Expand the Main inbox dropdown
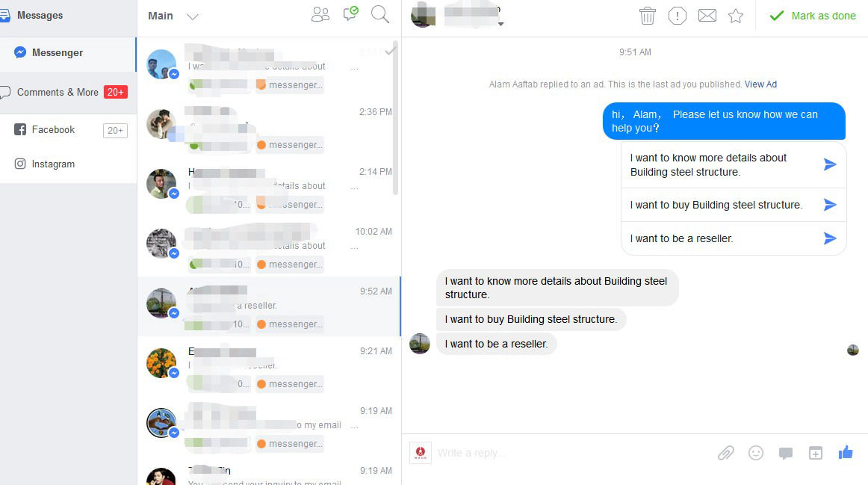Screen dimensions: 868x485 coord(192,16)
